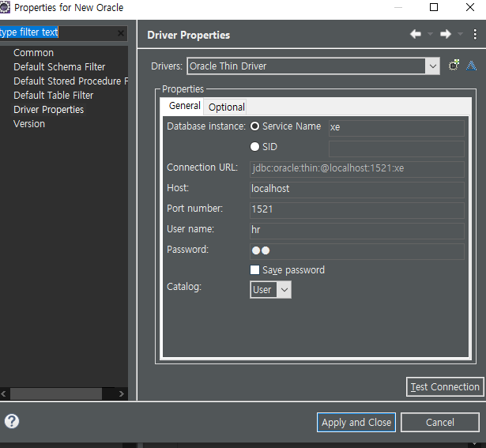Click Apply and Close button
This screenshot has width=486, height=448.
(x=356, y=422)
